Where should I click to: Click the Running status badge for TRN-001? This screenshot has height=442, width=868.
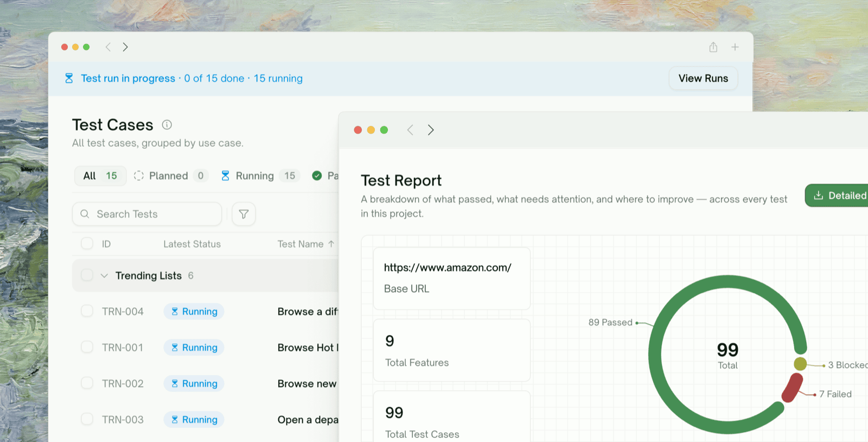(x=194, y=348)
